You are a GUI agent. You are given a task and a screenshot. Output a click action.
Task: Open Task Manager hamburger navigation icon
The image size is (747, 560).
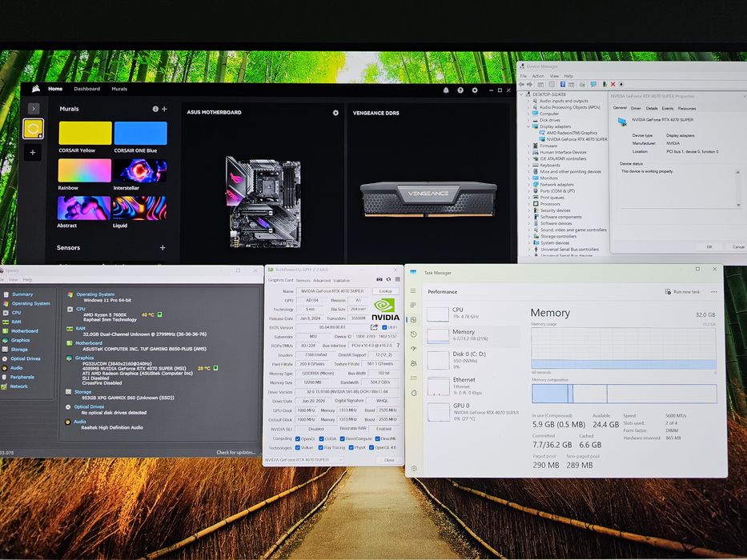click(413, 291)
